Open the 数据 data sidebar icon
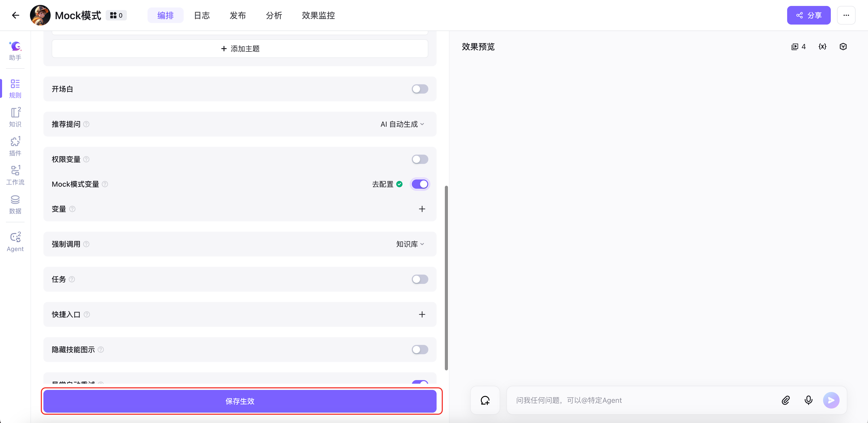 [15, 204]
